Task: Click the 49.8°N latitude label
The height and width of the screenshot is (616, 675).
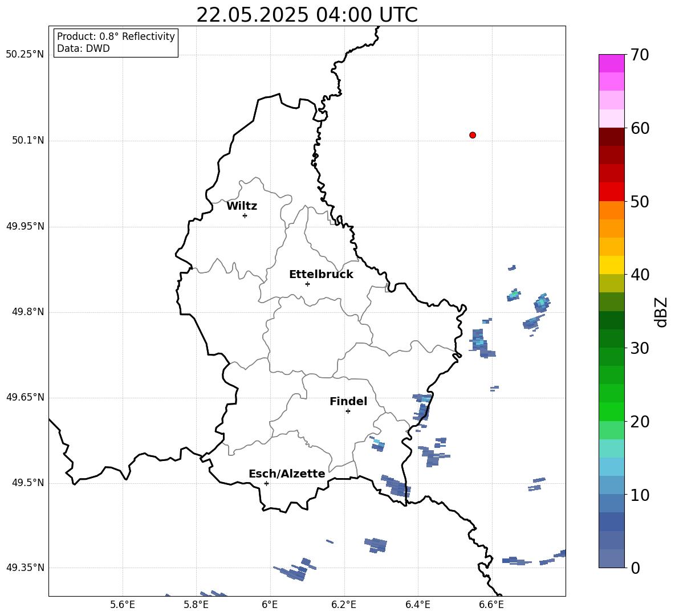Action: click(28, 312)
